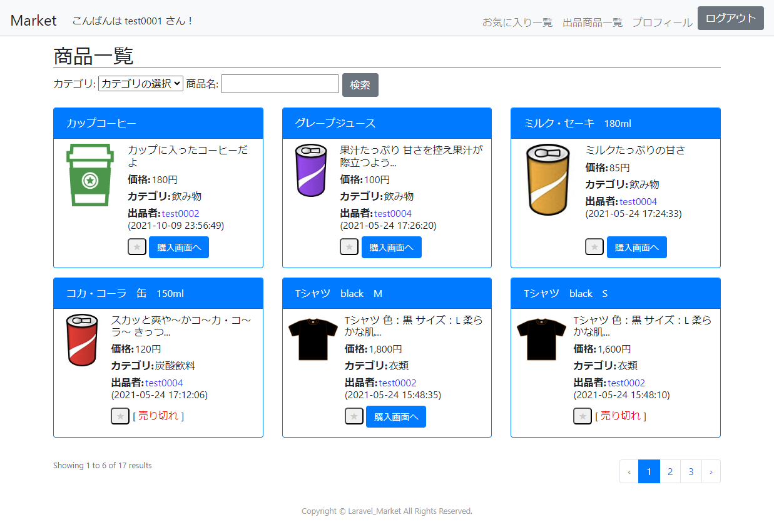Go to next page using right arrow
Viewport: 774px width, 532px height.
pyautogui.click(x=711, y=471)
